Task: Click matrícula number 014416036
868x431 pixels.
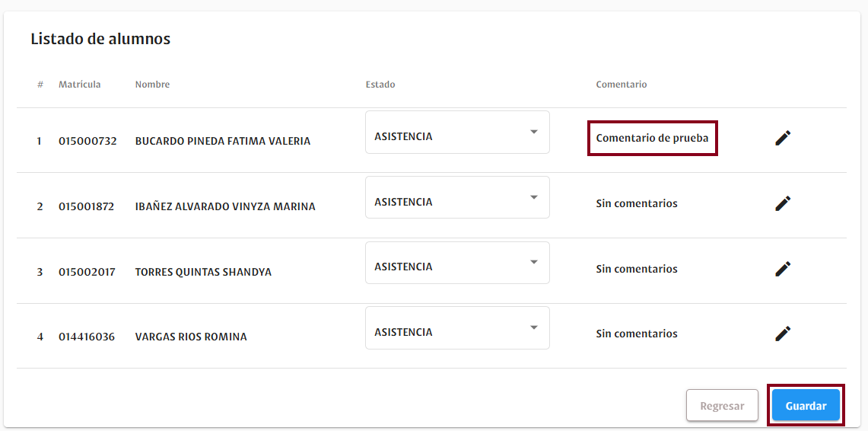Action: pos(87,337)
